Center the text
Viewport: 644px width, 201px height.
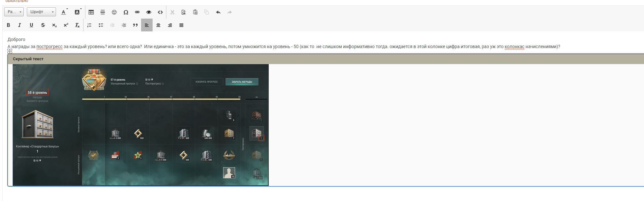pyautogui.click(x=158, y=25)
